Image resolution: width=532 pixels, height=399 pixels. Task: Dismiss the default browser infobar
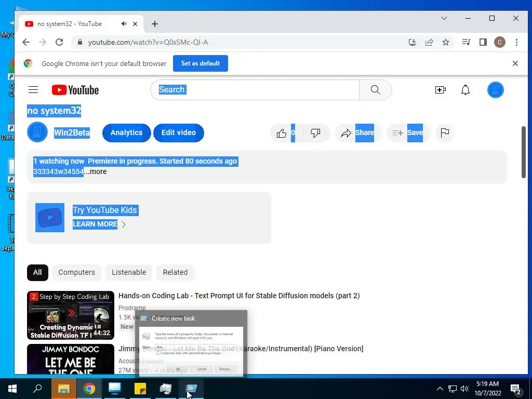[515, 63]
